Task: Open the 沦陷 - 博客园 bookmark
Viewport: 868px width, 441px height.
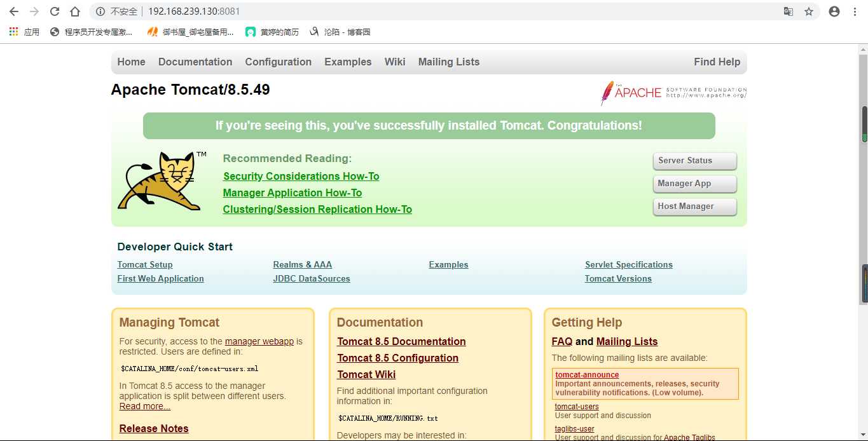Action: pyautogui.click(x=340, y=32)
